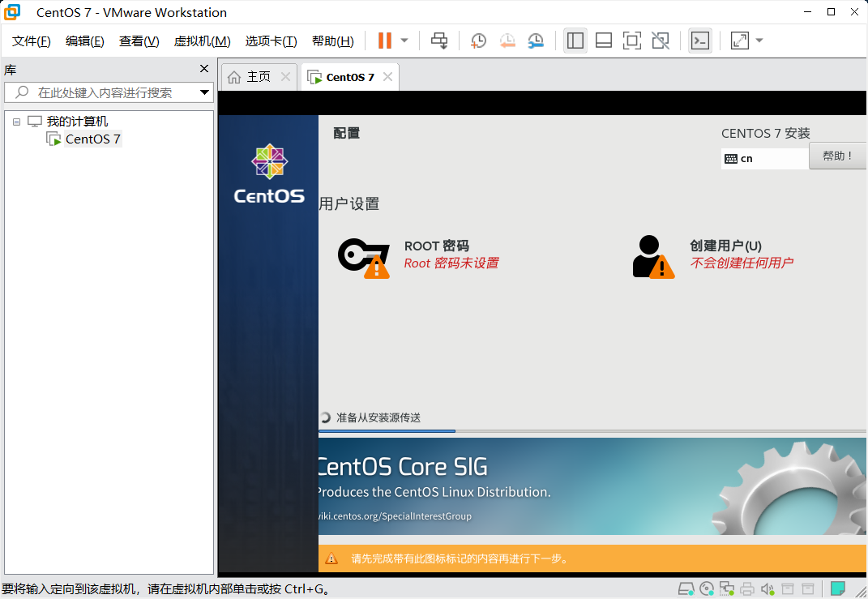Click the CentOS Core SIG banner

click(592, 486)
